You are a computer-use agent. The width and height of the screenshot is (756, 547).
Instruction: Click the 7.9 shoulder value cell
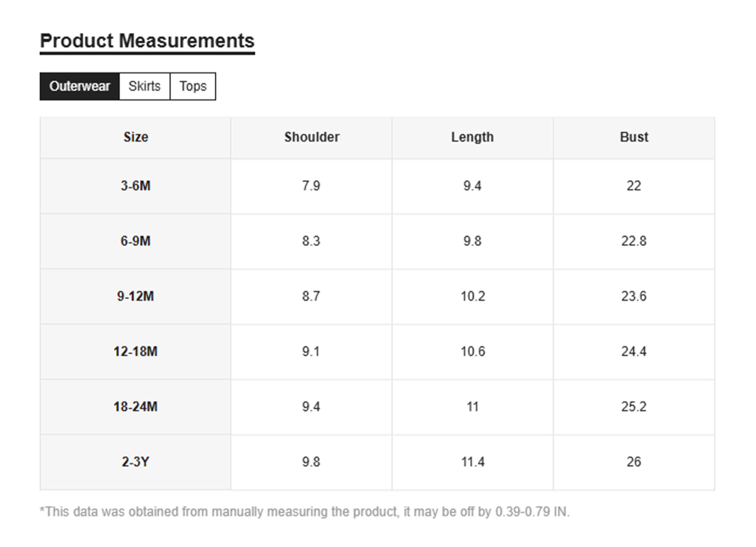[311, 186]
